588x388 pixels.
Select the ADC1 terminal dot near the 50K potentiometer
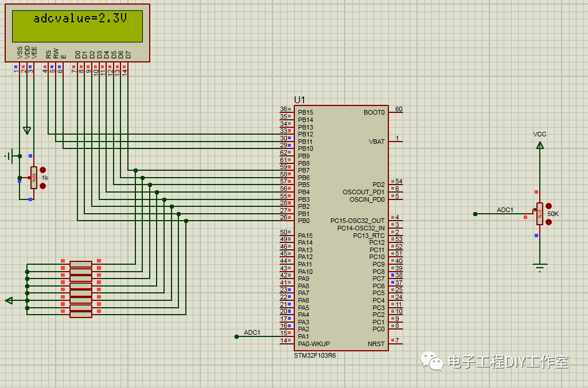[x=475, y=214]
